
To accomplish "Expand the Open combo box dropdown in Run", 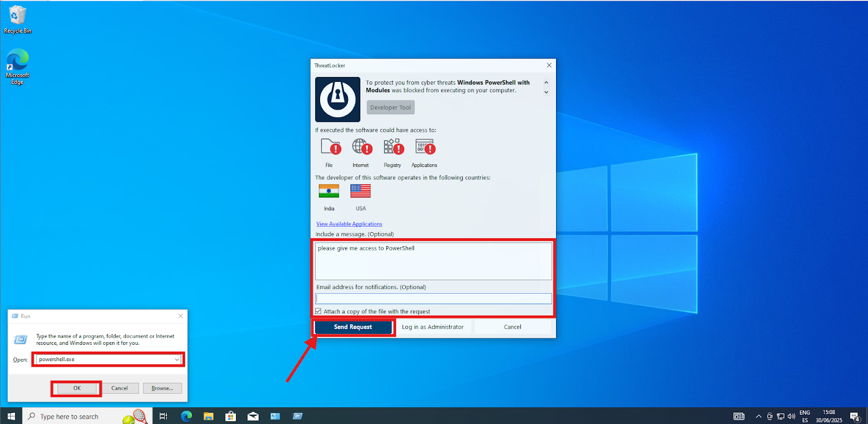I will point(177,359).
